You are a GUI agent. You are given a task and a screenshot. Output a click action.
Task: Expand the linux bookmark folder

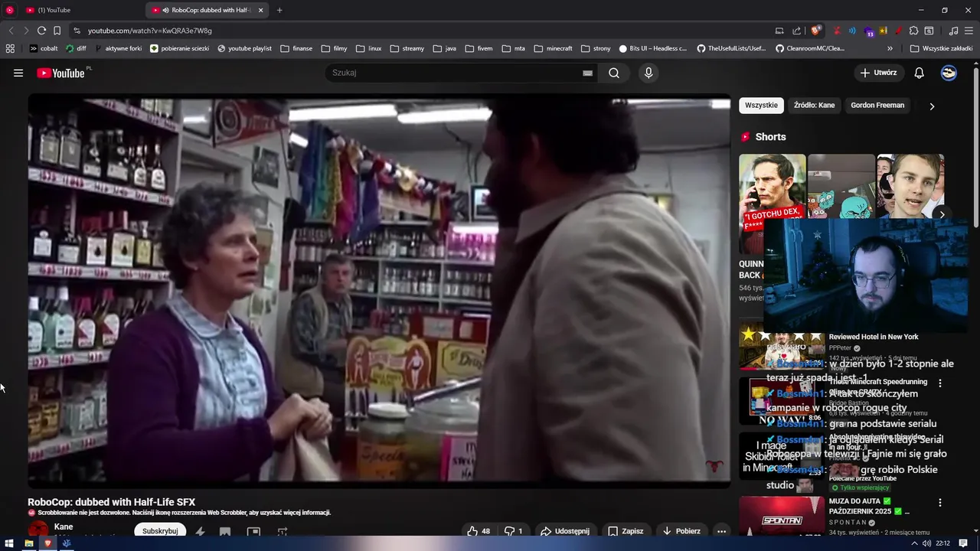tap(368, 48)
